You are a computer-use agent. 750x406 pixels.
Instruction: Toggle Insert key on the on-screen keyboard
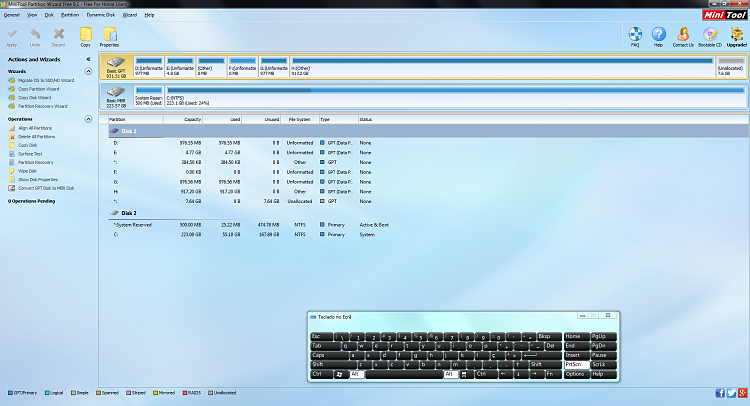pos(576,355)
